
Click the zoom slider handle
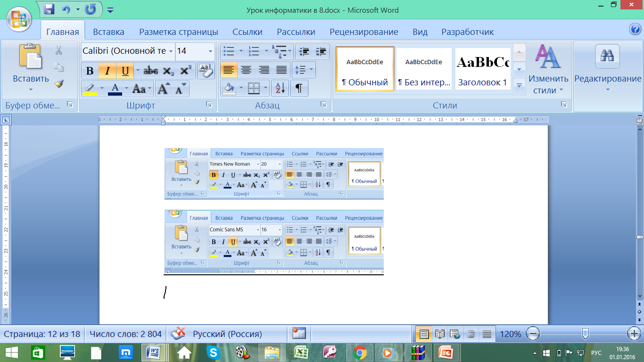[585, 334]
